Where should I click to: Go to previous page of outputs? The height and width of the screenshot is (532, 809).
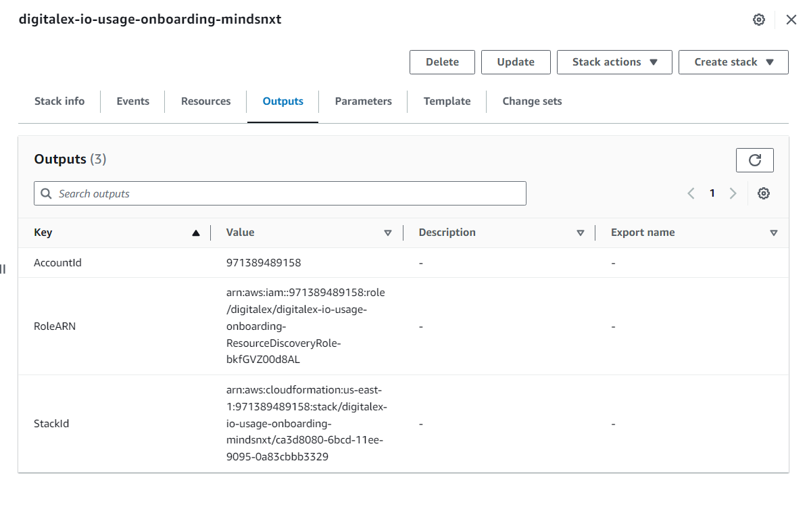coord(691,193)
